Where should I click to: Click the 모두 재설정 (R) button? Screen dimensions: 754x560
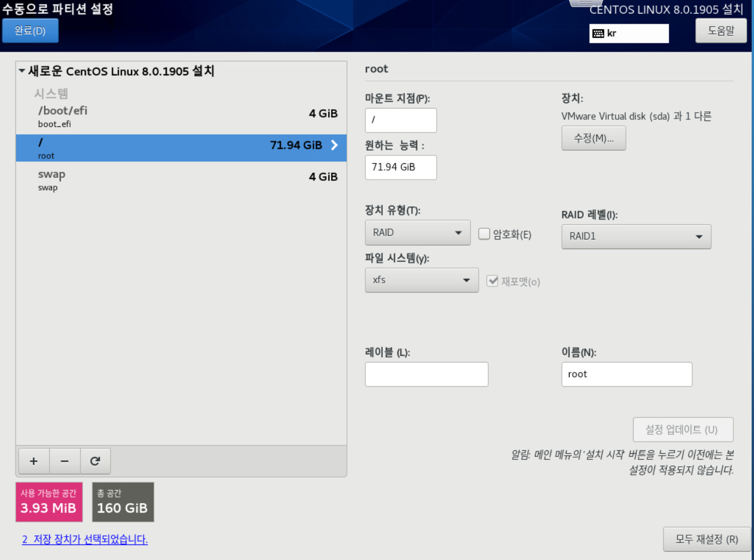click(x=707, y=539)
